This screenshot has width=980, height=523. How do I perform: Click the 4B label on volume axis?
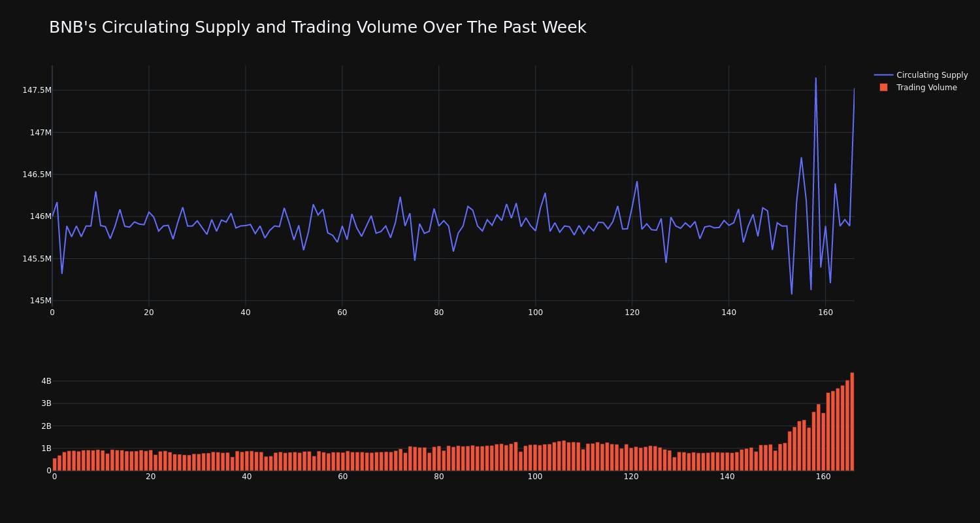46,381
